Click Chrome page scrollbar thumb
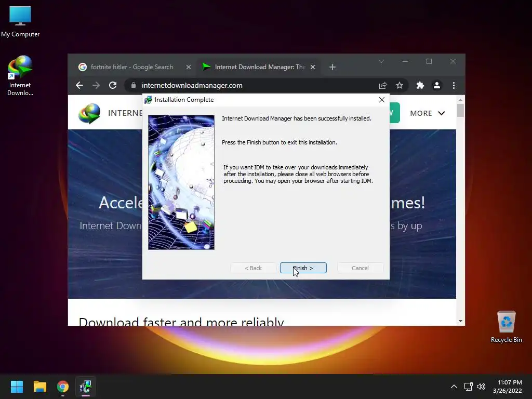Viewport: 532px width, 399px height. [460, 111]
